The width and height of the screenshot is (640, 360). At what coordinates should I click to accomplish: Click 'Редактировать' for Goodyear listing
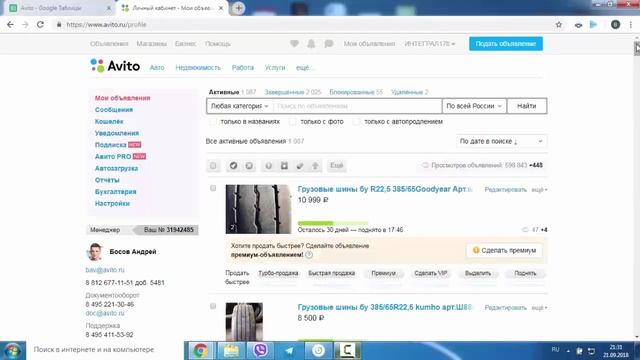tap(505, 190)
